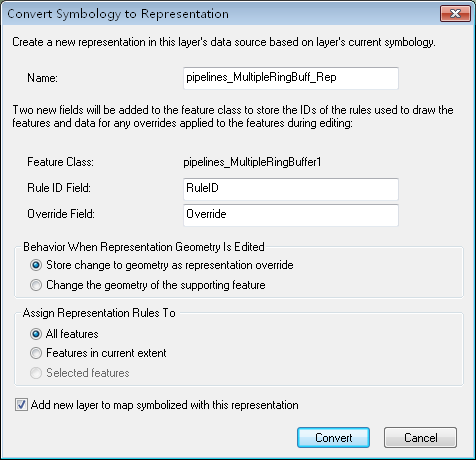Cancel the symbology conversion dialog

pos(420,437)
